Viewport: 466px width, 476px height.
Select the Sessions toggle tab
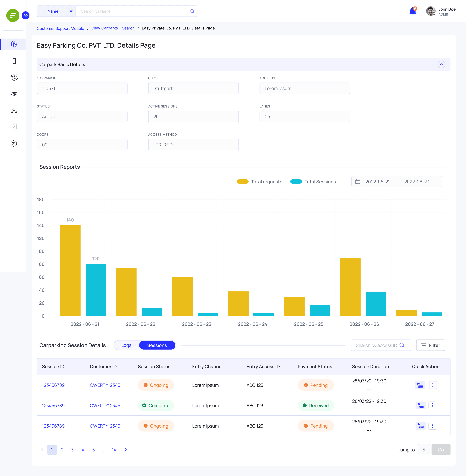point(157,345)
